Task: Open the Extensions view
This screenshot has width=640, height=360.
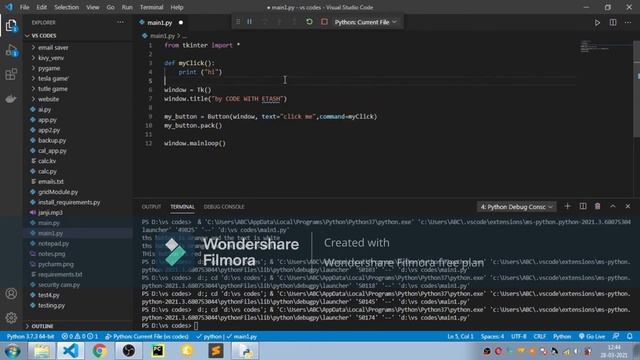Action: (11, 74)
